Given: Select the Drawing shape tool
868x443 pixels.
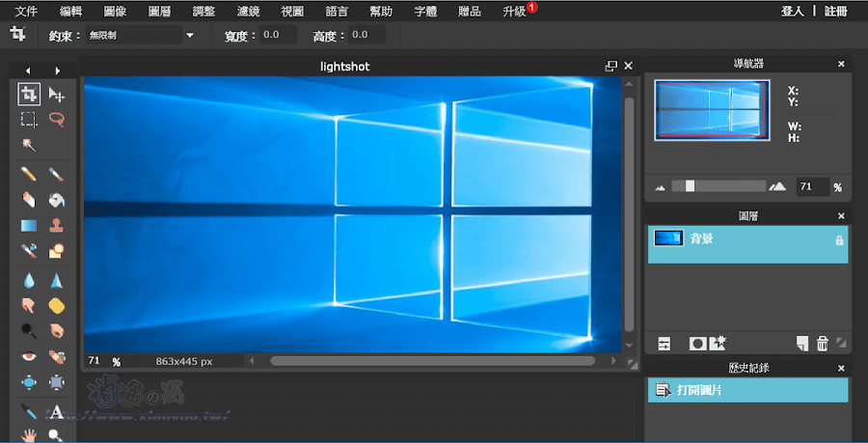Looking at the screenshot, I should click(57, 251).
